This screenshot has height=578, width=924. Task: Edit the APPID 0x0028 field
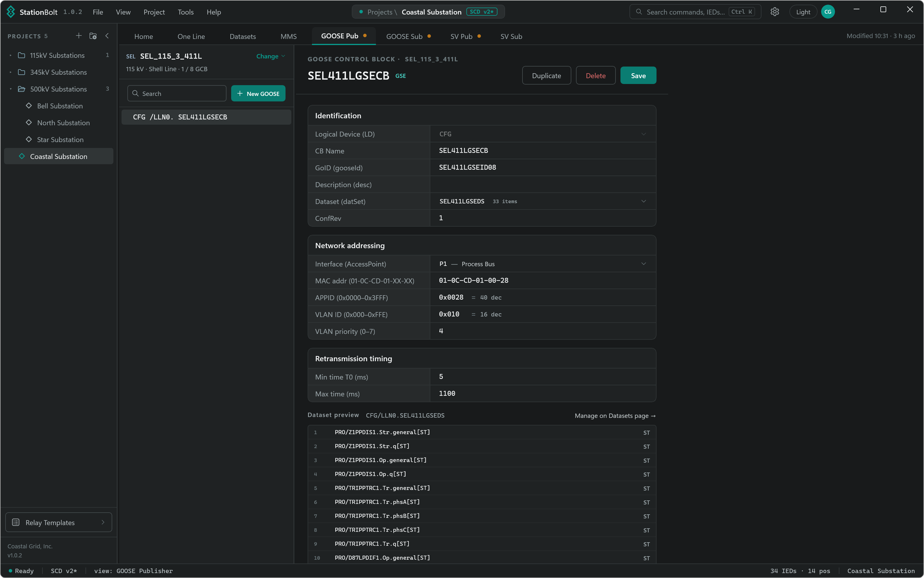(x=543, y=297)
